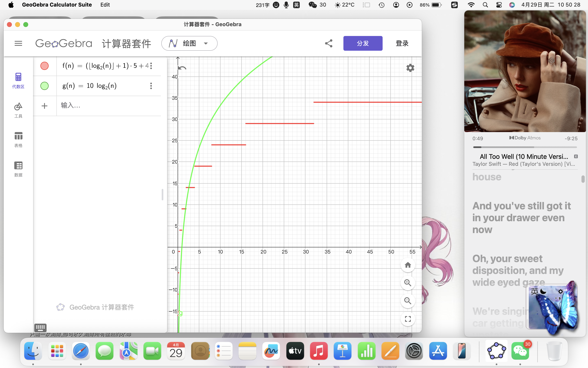
Task: Open Pages from the Dock
Action: 390,351
